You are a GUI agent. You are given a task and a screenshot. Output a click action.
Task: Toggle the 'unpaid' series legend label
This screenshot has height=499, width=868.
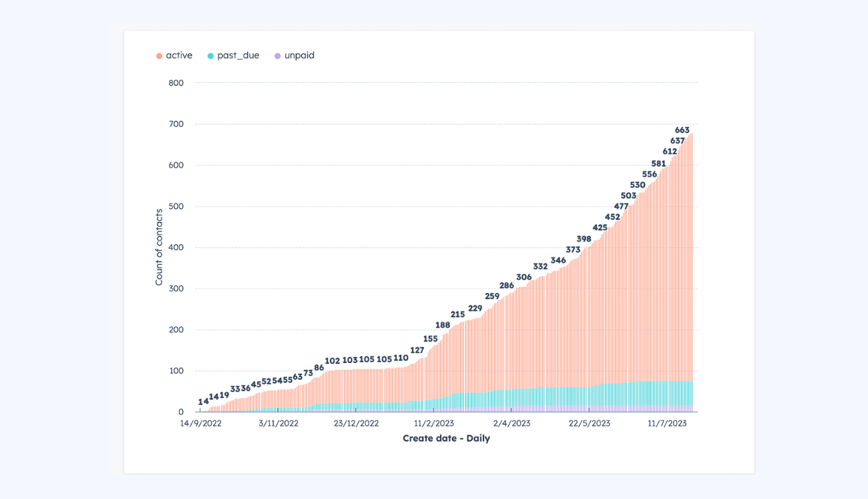tap(299, 55)
